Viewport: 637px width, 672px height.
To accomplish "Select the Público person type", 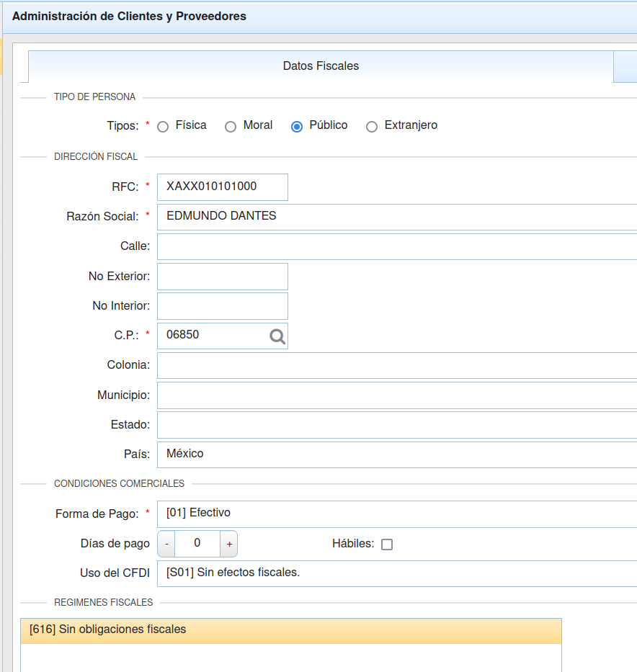I will click(x=297, y=127).
